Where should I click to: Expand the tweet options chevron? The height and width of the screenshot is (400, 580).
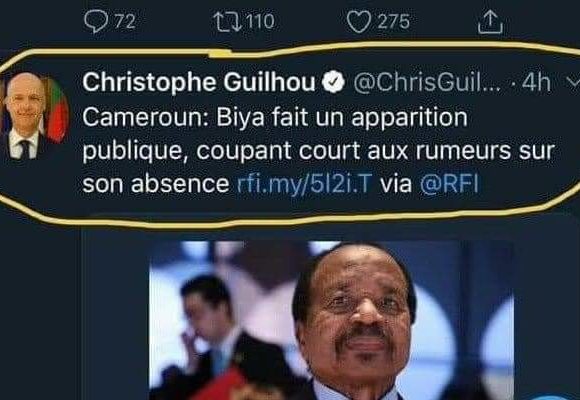[573, 82]
